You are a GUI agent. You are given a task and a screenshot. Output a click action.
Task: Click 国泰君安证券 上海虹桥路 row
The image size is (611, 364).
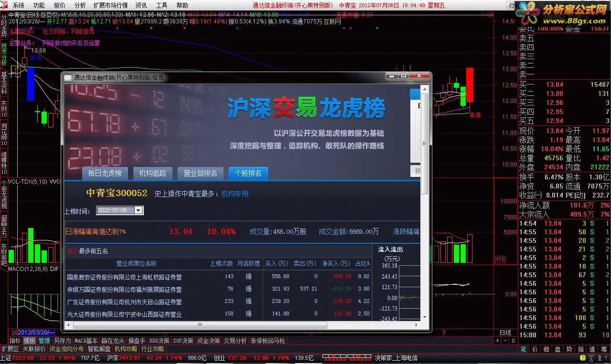[218, 276]
